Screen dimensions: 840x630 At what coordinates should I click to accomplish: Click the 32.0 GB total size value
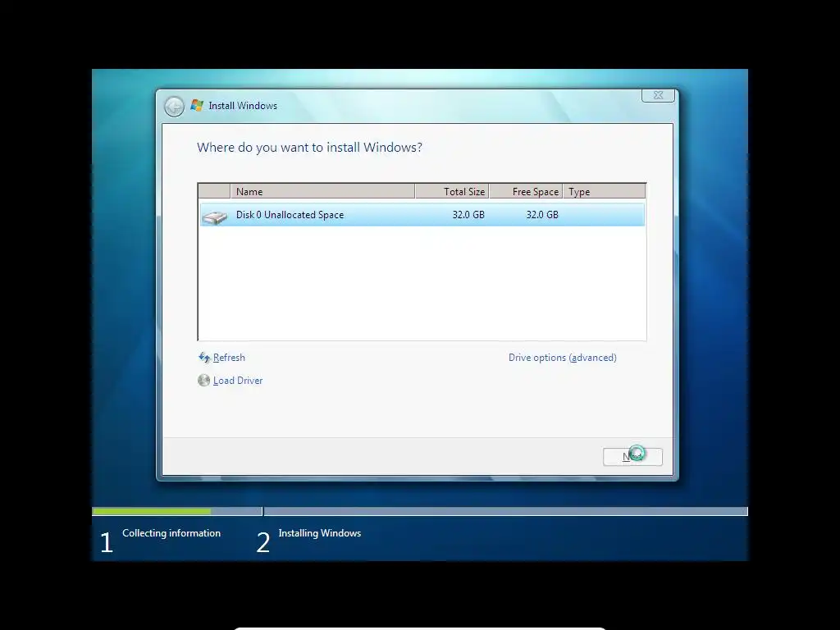pos(468,215)
